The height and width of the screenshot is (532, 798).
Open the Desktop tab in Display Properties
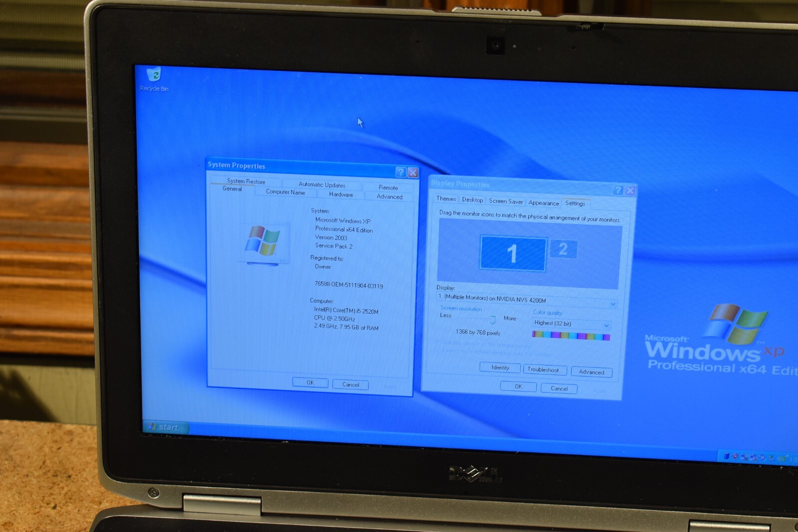pyautogui.click(x=472, y=200)
